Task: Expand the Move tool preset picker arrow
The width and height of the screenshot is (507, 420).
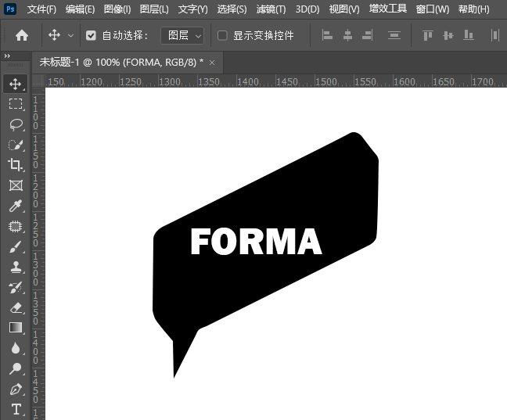Action: pos(71,36)
